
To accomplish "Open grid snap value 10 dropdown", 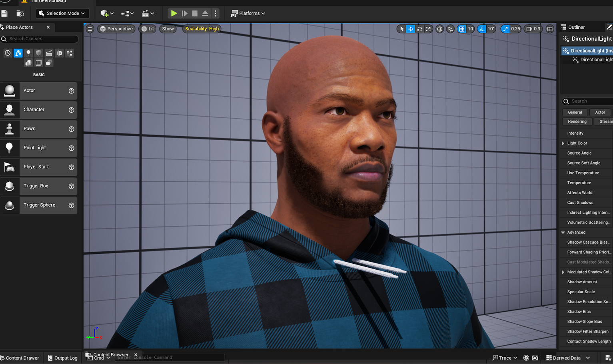I will tap(471, 29).
